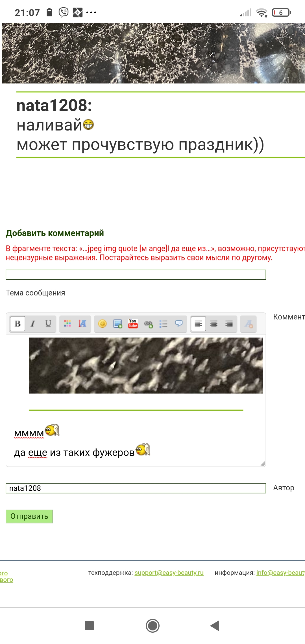Click the text да еще из таких фужеров
This screenshot has height=644, width=305.
(74, 452)
